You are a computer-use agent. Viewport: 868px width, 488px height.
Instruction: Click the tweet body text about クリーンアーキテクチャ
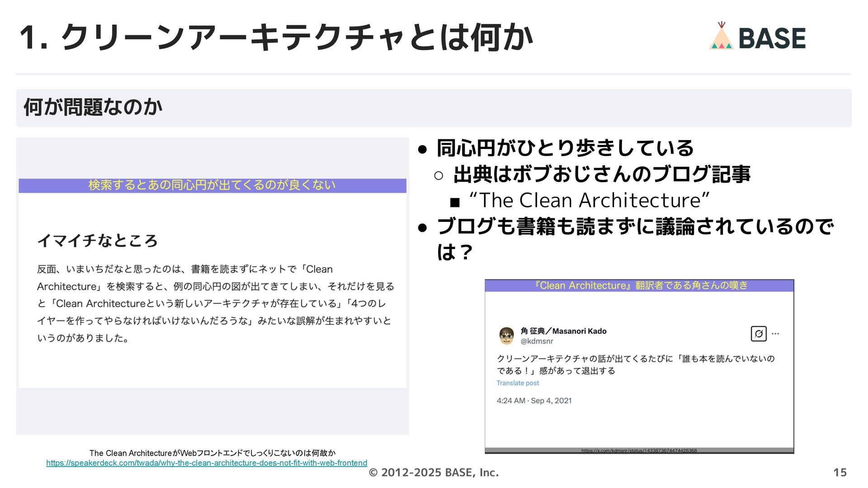(x=635, y=365)
